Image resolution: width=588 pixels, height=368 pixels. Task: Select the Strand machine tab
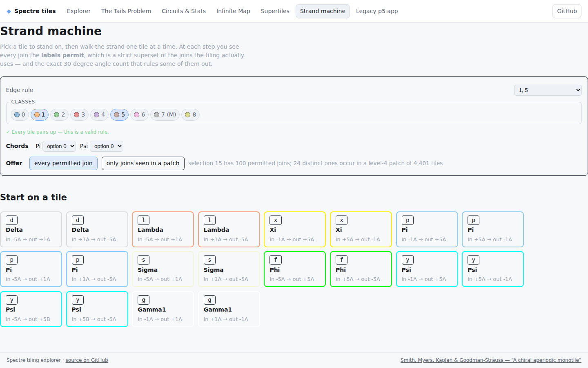tap(323, 11)
